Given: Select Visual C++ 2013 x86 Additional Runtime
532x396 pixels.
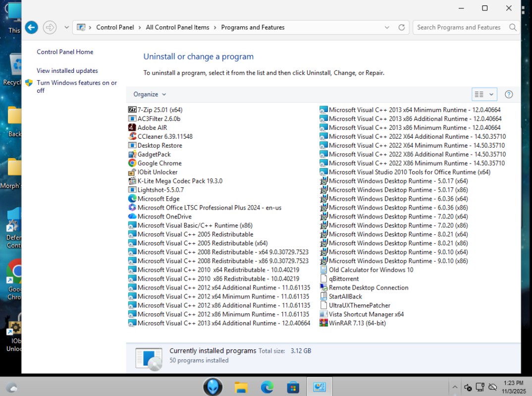Looking at the screenshot, I should [411, 119].
